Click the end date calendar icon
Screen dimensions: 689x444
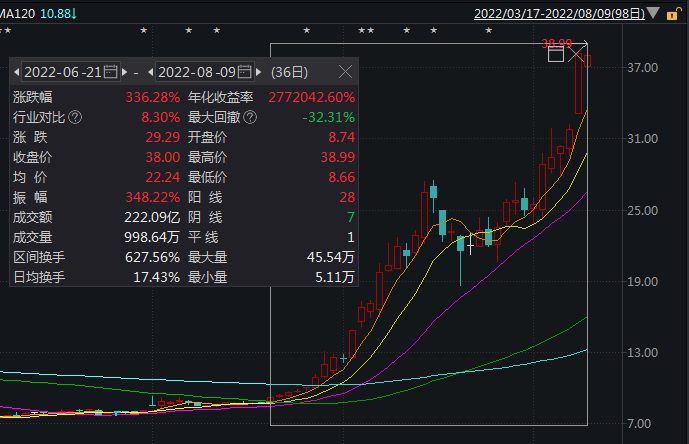point(245,72)
